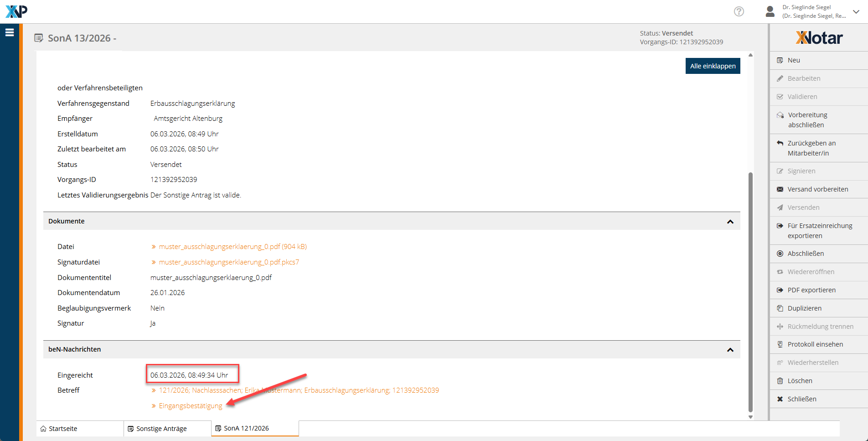868x441 pixels.
Task: Switch to the Startseite tab
Action: point(63,429)
